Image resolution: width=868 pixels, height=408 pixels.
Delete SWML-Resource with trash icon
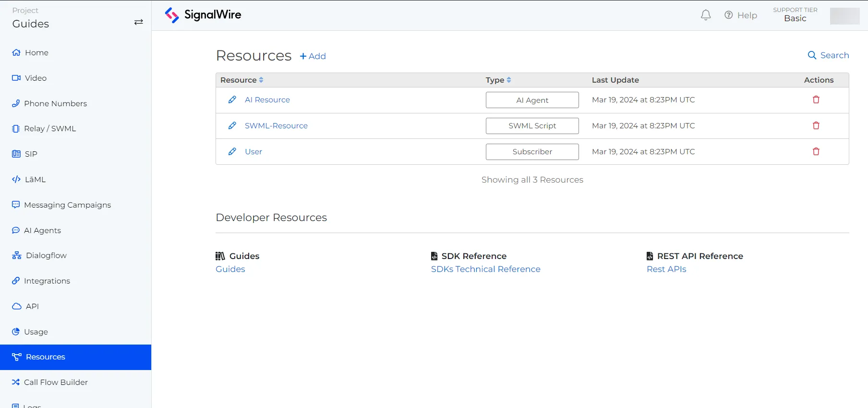(x=816, y=125)
